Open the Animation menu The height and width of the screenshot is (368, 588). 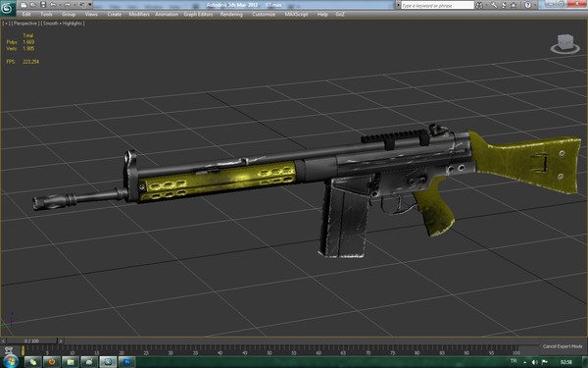point(167,15)
